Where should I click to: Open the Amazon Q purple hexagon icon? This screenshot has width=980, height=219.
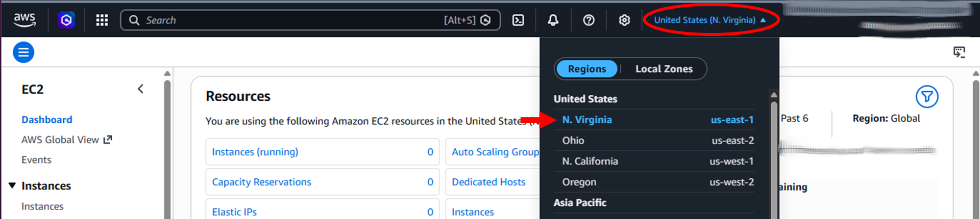point(66,20)
